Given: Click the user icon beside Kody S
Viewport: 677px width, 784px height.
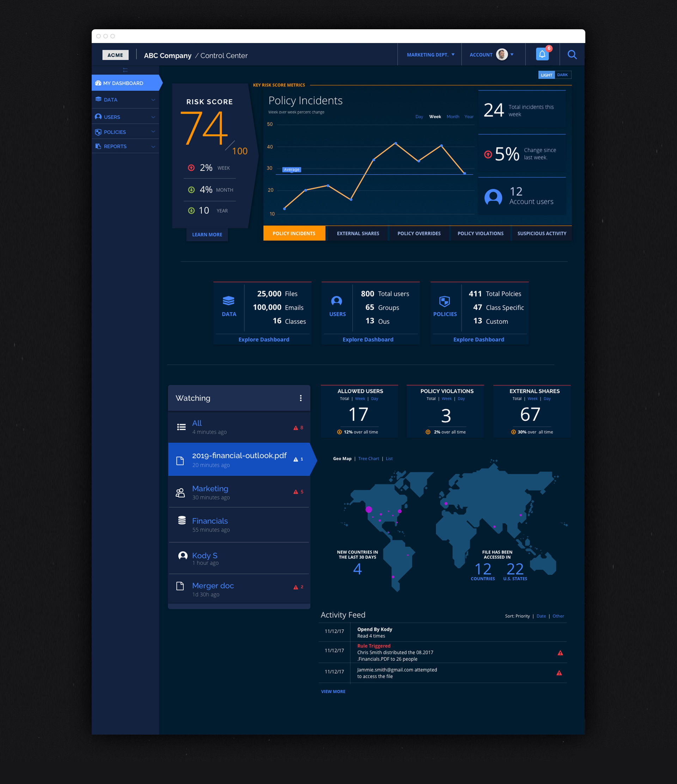Looking at the screenshot, I should (x=183, y=555).
